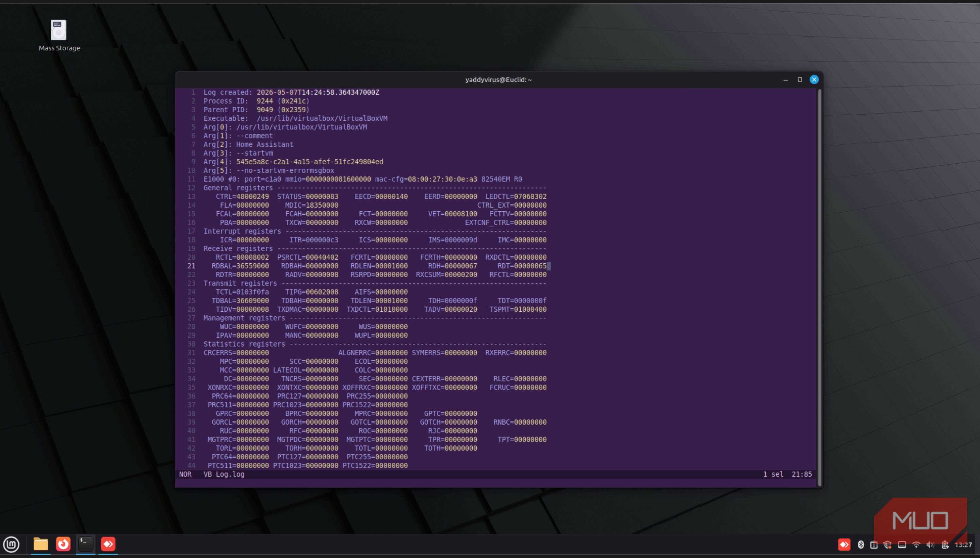Switch to the Terminal taskbar icon

click(x=85, y=544)
